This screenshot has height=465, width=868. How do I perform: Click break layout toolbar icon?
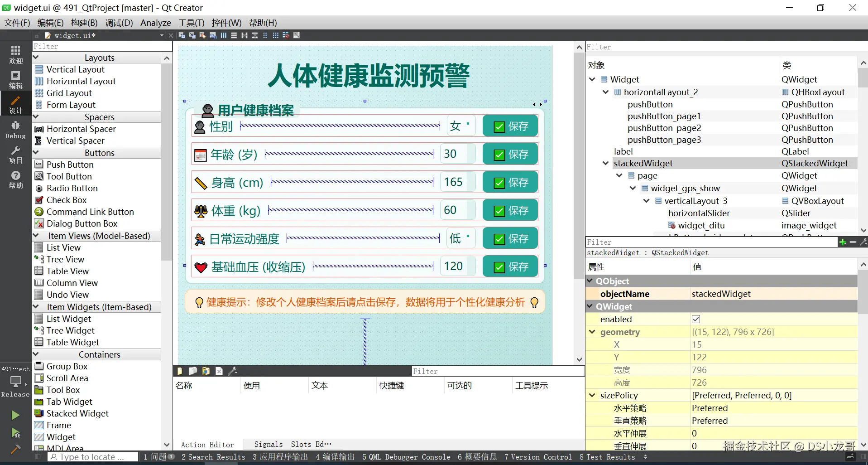click(286, 35)
